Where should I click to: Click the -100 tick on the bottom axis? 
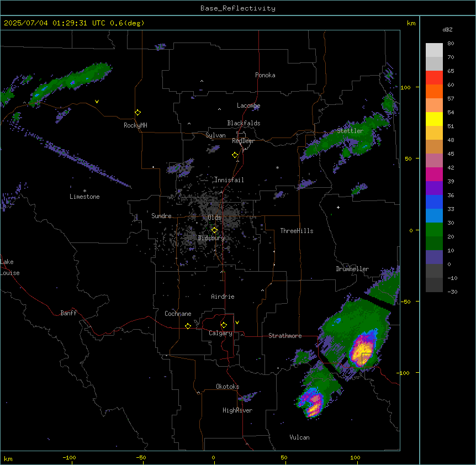tap(69, 457)
